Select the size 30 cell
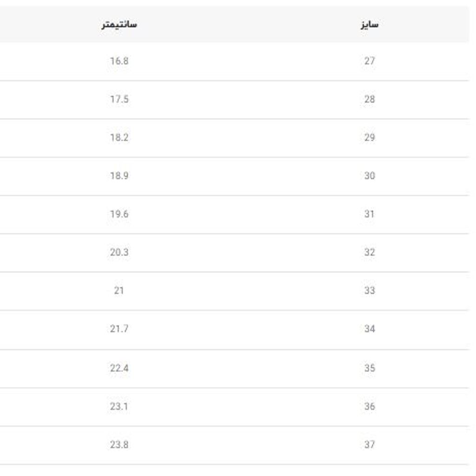 (370, 176)
